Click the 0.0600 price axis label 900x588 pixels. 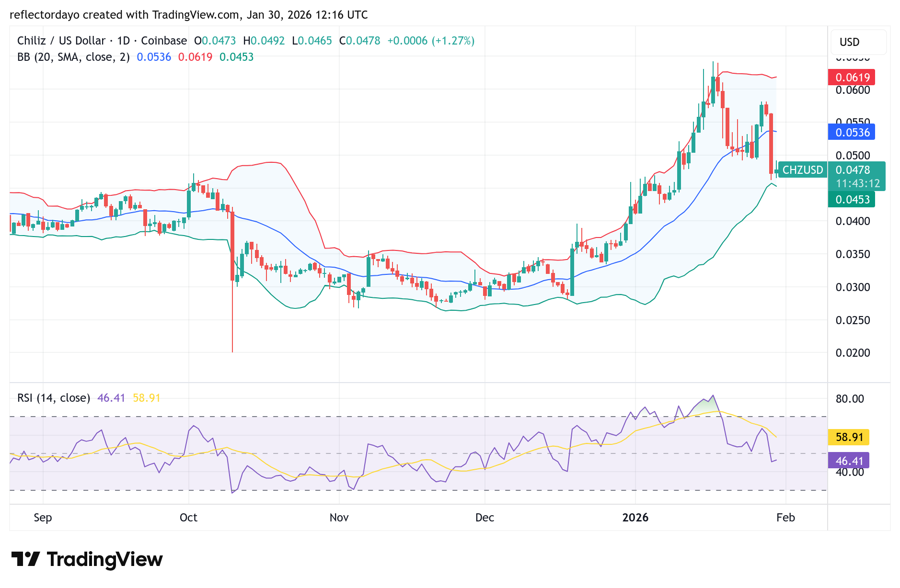click(853, 90)
